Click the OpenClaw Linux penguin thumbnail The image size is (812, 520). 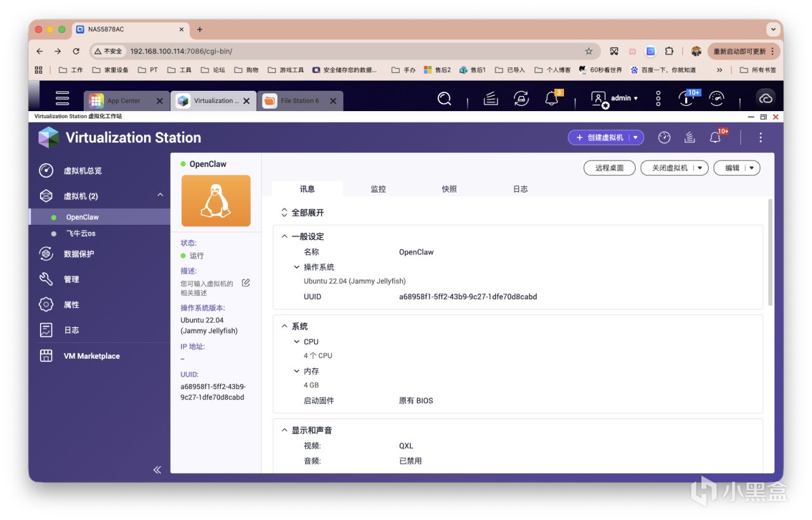pyautogui.click(x=216, y=201)
